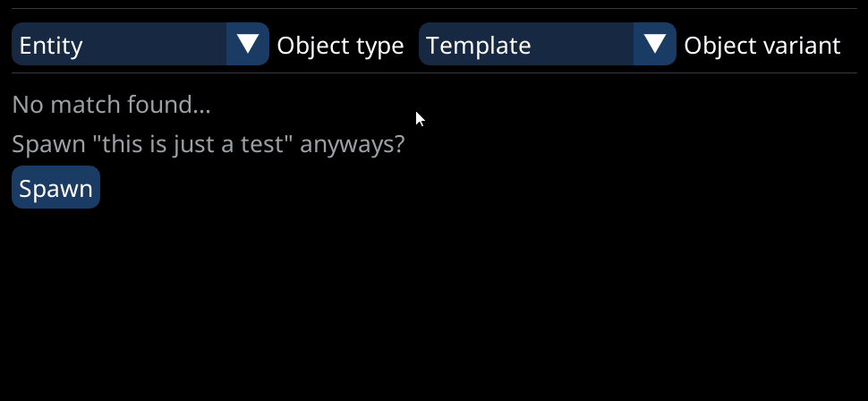Click the word 'Entity' in the first selector
Image resolution: width=868 pixels, height=401 pixels.
tap(51, 46)
